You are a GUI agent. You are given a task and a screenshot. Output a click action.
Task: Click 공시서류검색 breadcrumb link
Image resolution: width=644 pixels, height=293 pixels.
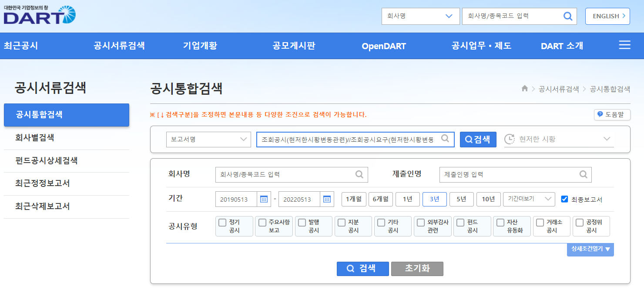[x=559, y=89]
